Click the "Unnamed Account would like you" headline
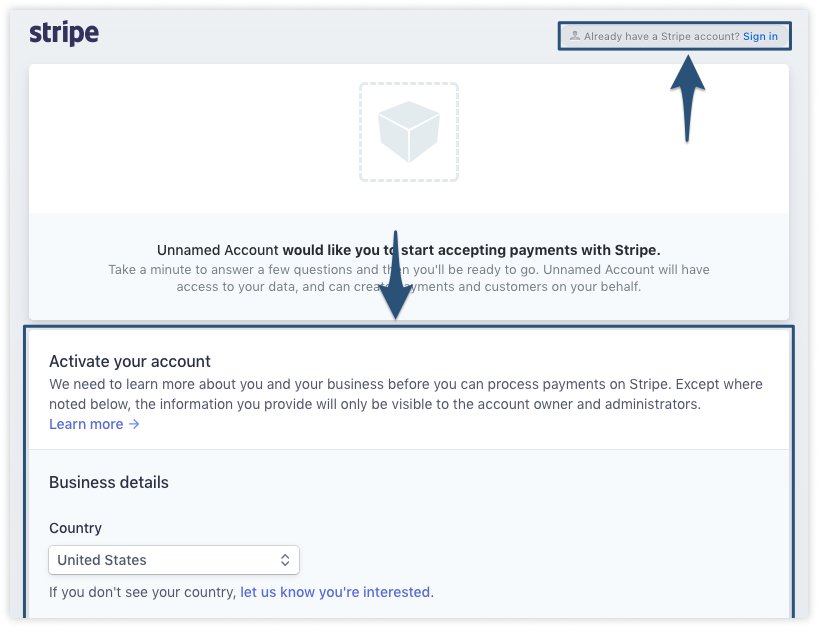Viewport: 818px width, 628px height. [x=408, y=250]
